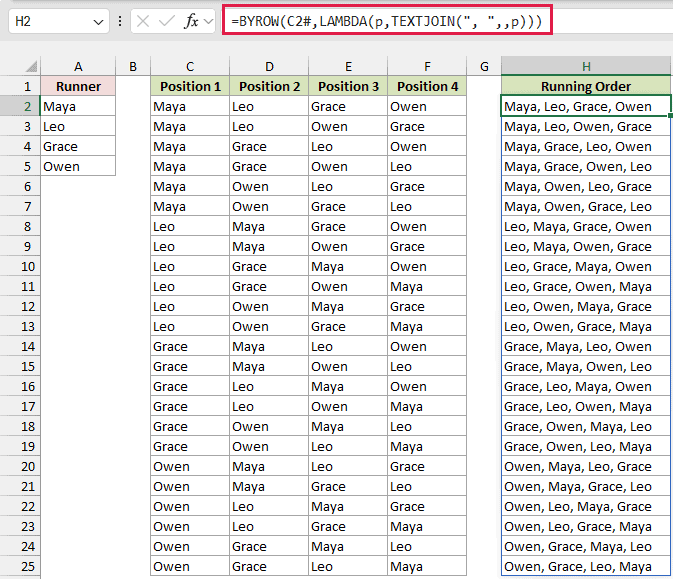
Task: Click cell F25 Maya under Position 4
Action: click(427, 566)
